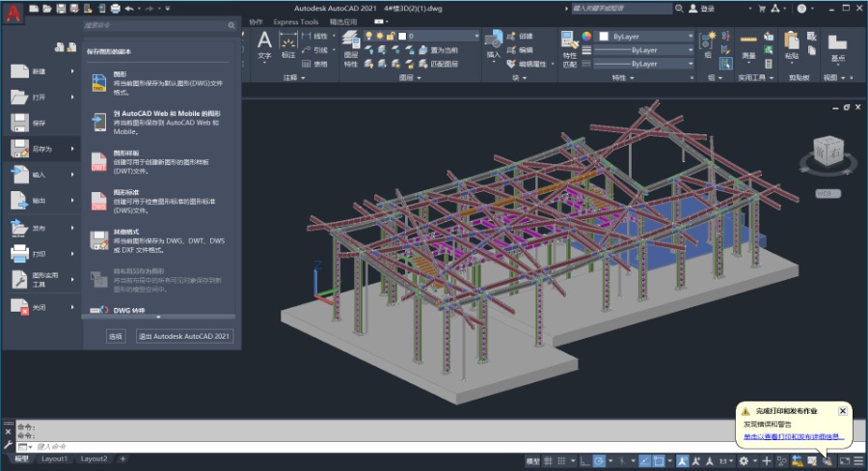Select Print (打印) in application menu
The width and height of the screenshot is (868, 471).
point(42,254)
